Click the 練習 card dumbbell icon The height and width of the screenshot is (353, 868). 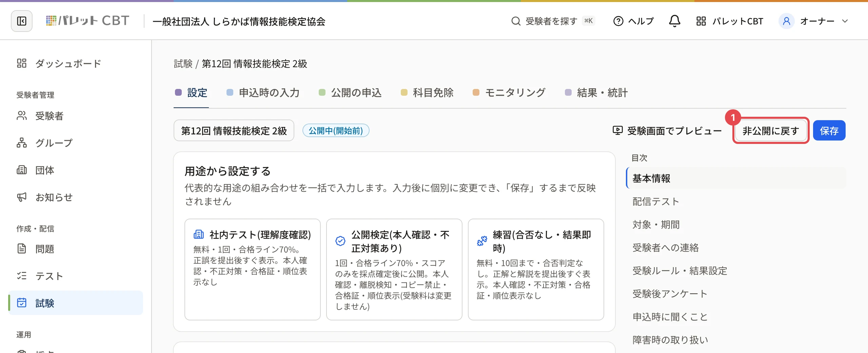[x=482, y=241]
